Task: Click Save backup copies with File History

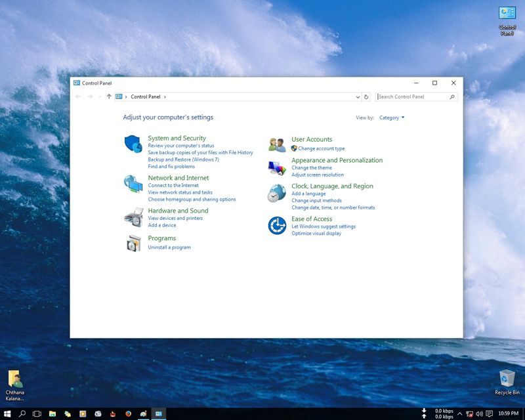Action: (x=200, y=153)
